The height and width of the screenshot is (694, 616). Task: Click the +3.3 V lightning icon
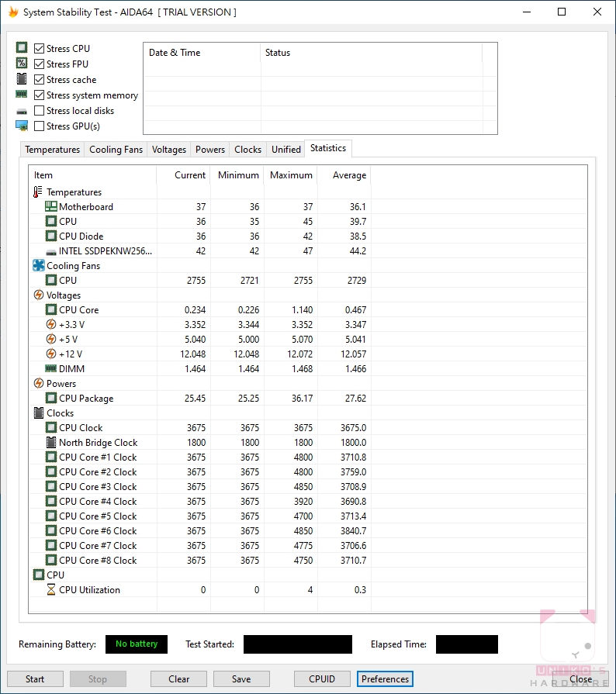51,324
